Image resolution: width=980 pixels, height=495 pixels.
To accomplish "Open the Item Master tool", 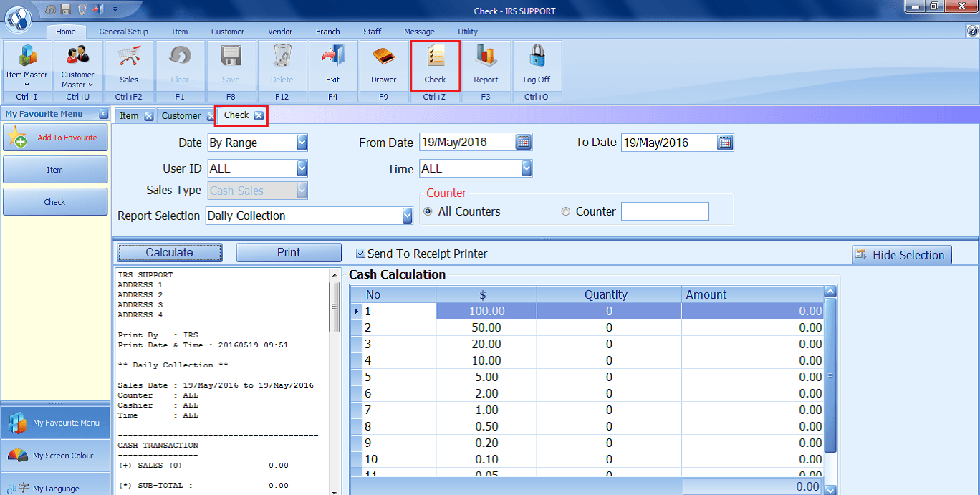I will pyautogui.click(x=26, y=64).
